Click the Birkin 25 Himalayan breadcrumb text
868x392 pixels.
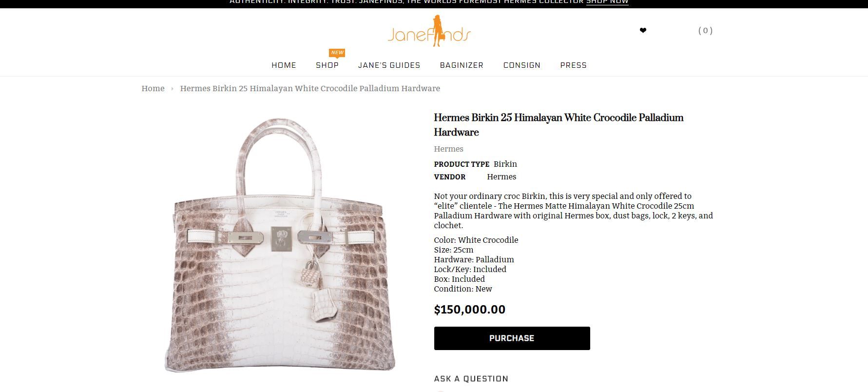click(x=310, y=88)
